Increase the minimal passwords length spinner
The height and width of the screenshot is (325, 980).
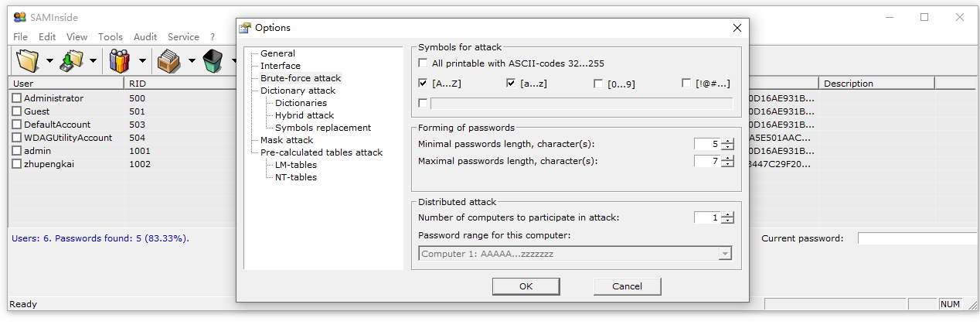(727, 141)
